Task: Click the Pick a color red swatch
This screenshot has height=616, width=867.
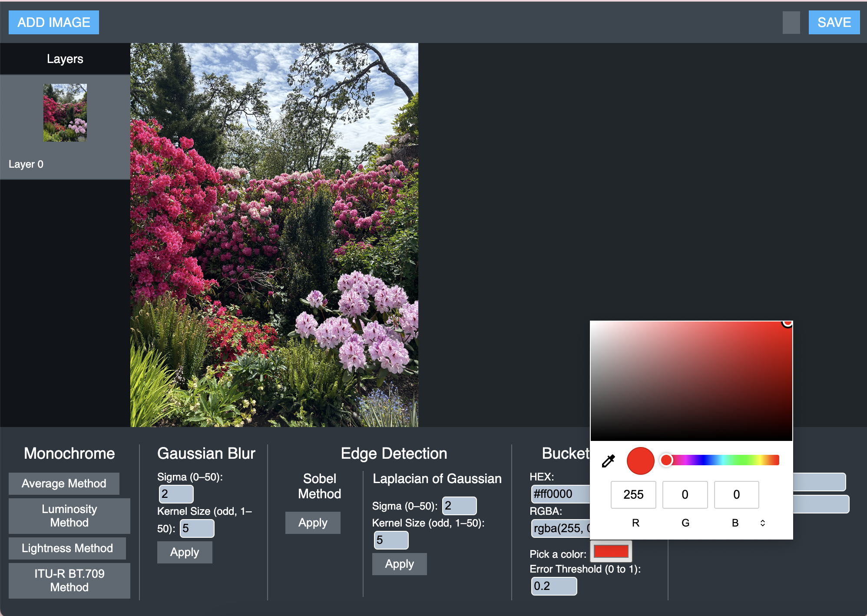Action: [x=611, y=551]
